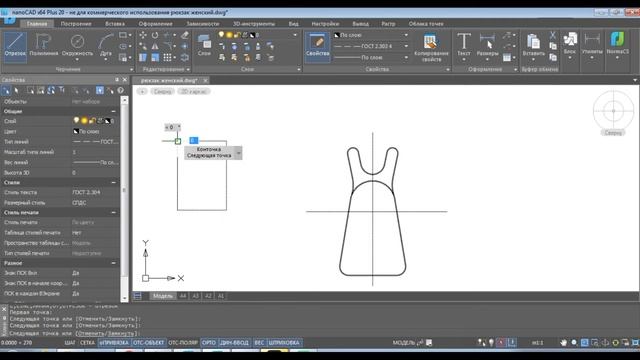Screen dimensions: 640x360
Task: Click the Цвет По слою value in Properties
Action: pos(95,131)
